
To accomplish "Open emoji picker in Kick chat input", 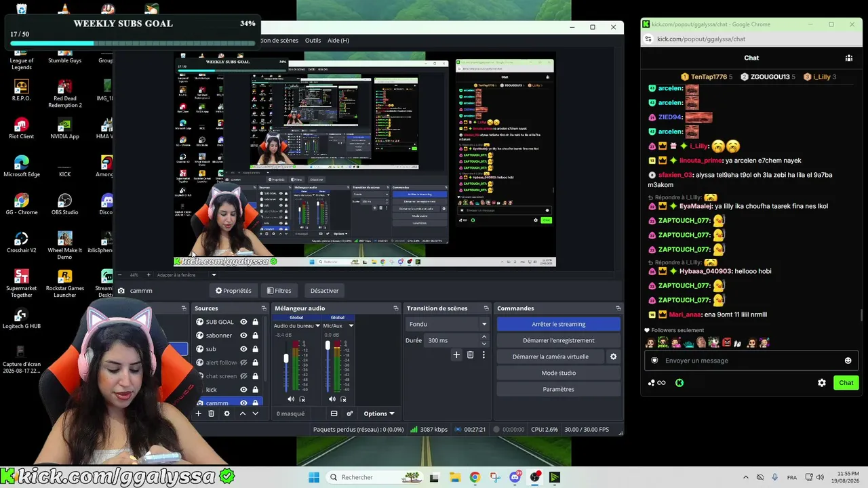I will [848, 361].
